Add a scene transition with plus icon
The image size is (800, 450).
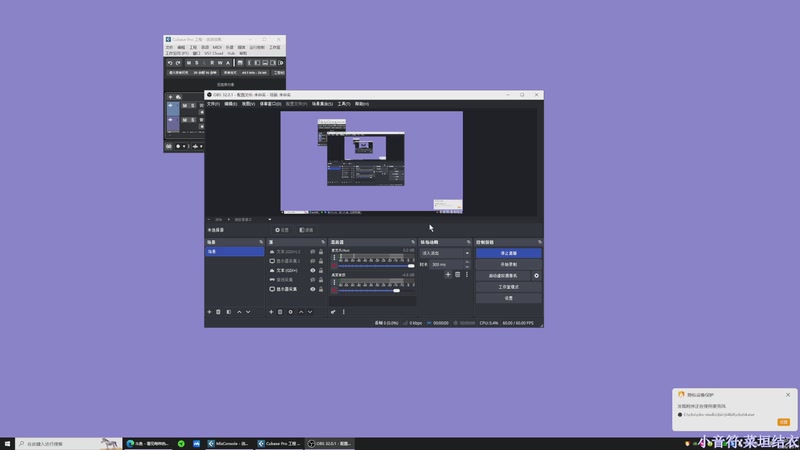(448, 274)
